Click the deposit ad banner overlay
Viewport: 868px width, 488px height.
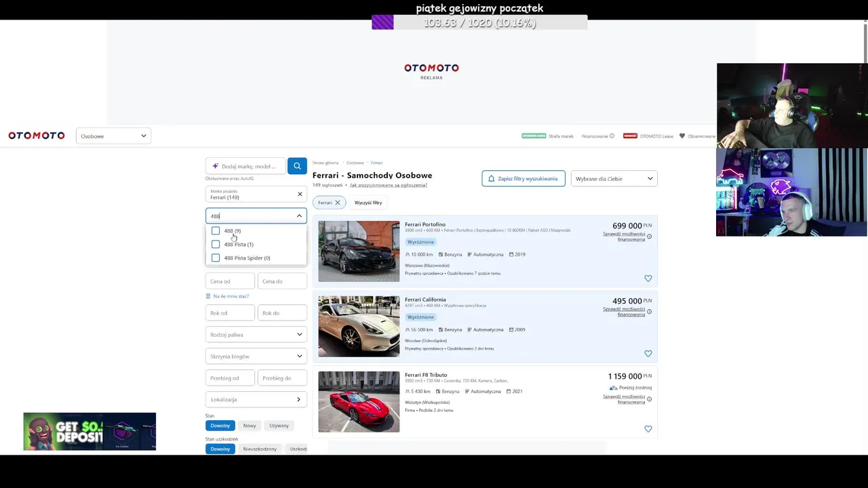(90, 432)
